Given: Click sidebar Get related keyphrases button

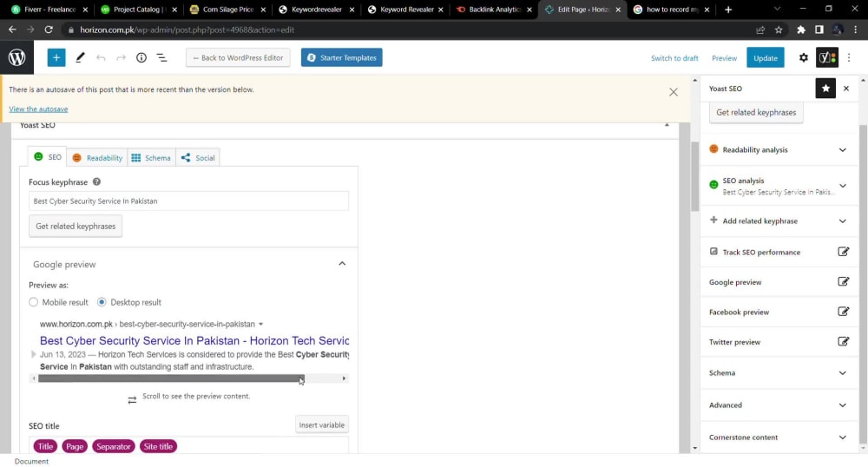Looking at the screenshot, I should point(756,112).
